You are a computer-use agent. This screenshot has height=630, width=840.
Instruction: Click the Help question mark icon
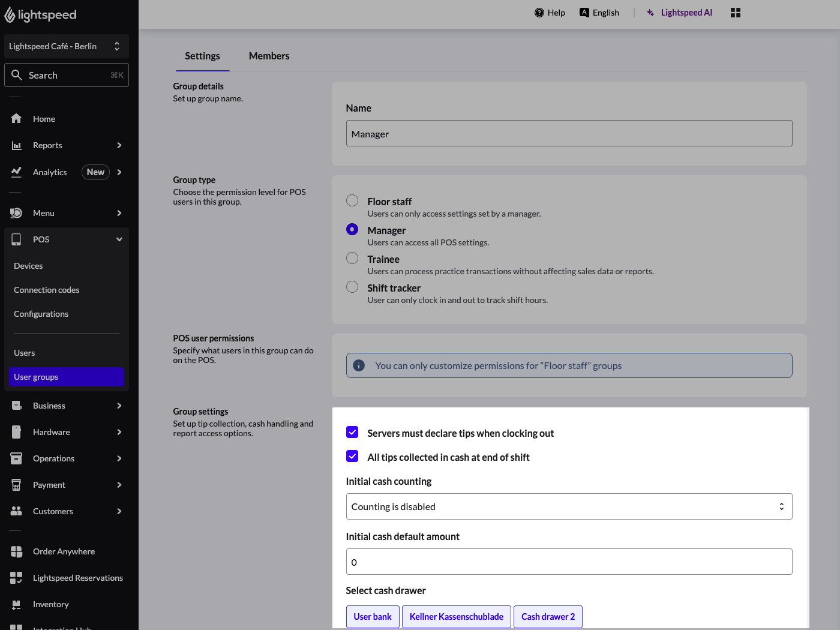[539, 13]
